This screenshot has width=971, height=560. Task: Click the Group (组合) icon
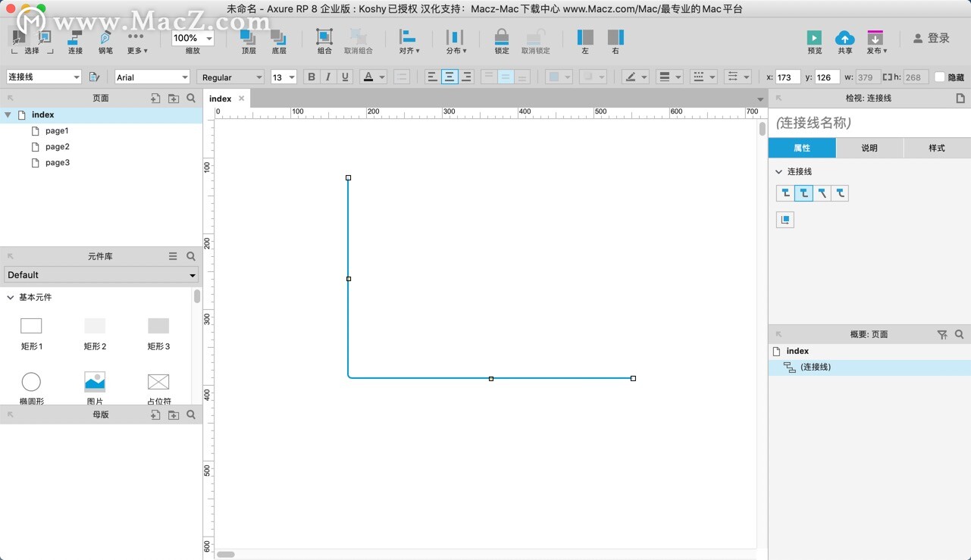pyautogui.click(x=324, y=37)
